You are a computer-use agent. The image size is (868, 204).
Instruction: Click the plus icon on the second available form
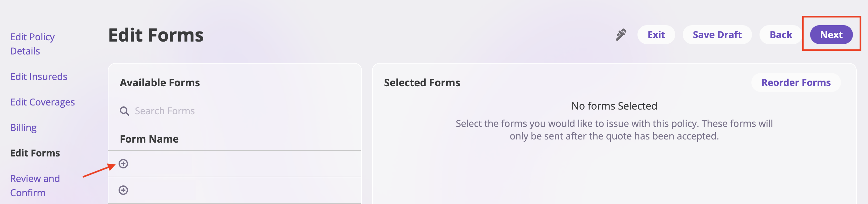(124, 190)
